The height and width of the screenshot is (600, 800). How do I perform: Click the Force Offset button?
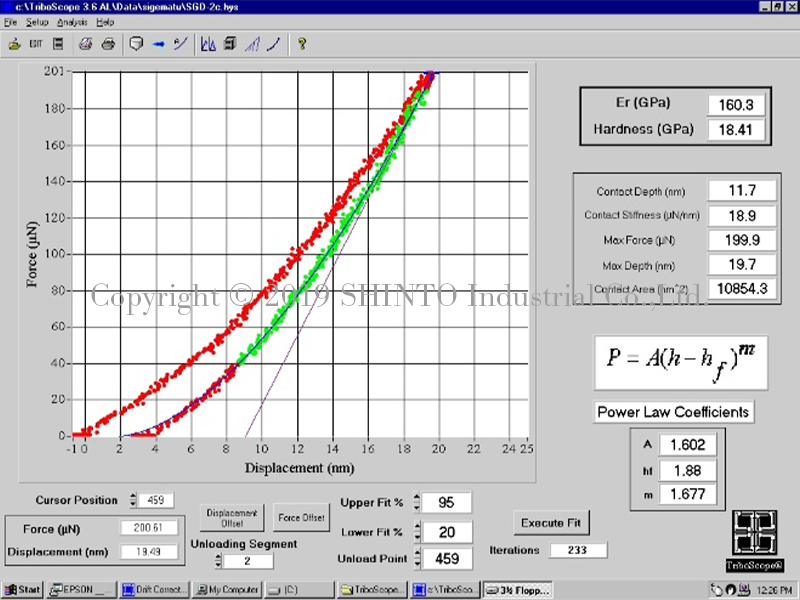point(302,518)
